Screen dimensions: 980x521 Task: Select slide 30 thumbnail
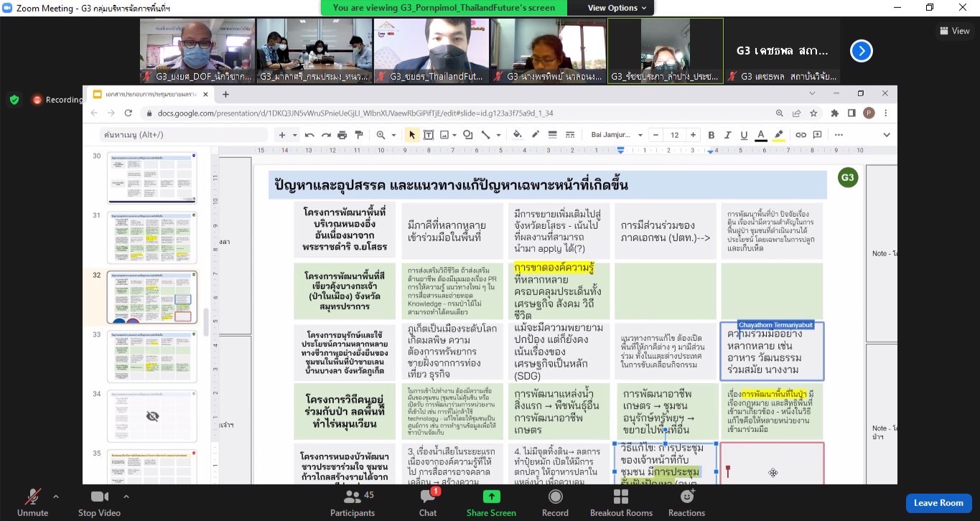pos(151,177)
